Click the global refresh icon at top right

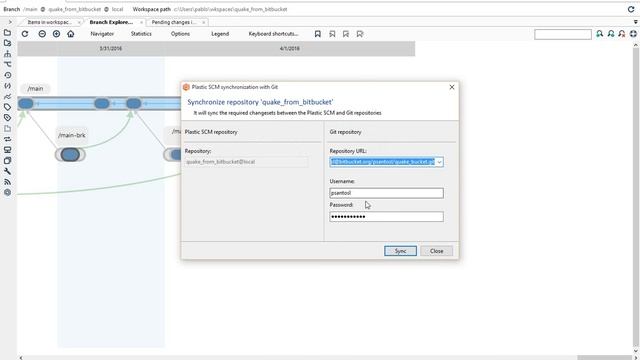pos(631,9)
